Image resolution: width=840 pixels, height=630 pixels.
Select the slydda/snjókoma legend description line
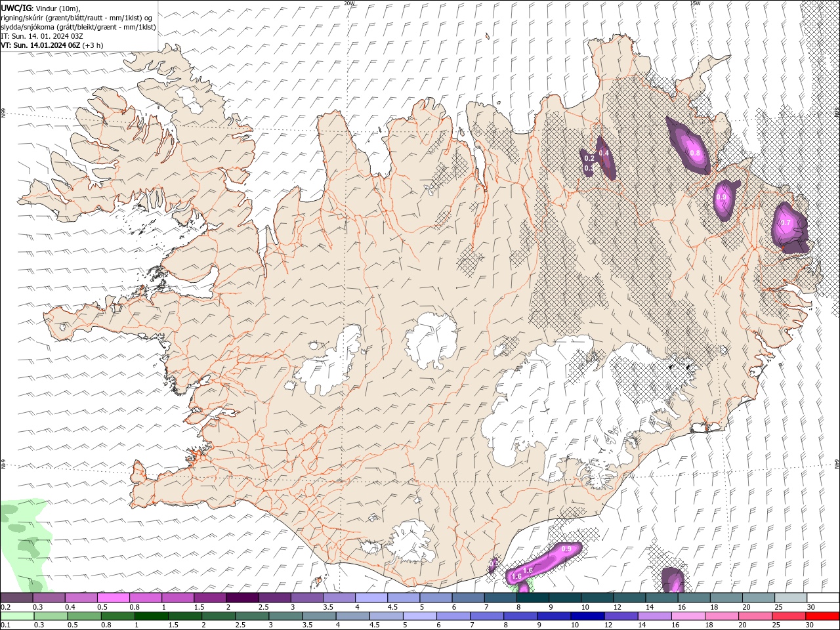(79, 27)
